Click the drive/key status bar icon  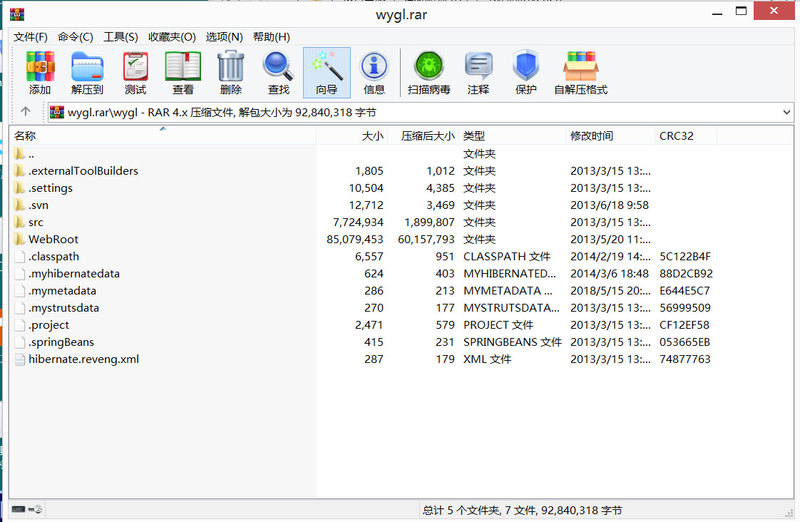click(x=27, y=509)
